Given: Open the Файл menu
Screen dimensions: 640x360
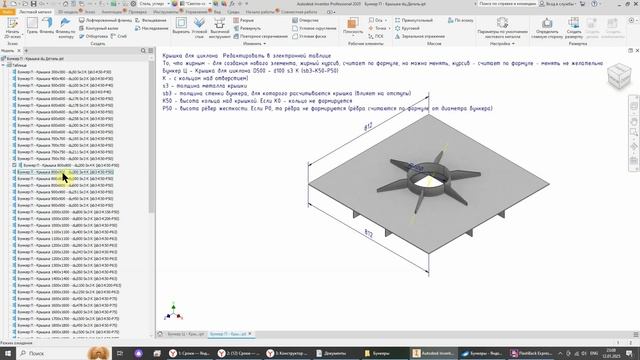Looking at the screenshot, I should point(7,12).
